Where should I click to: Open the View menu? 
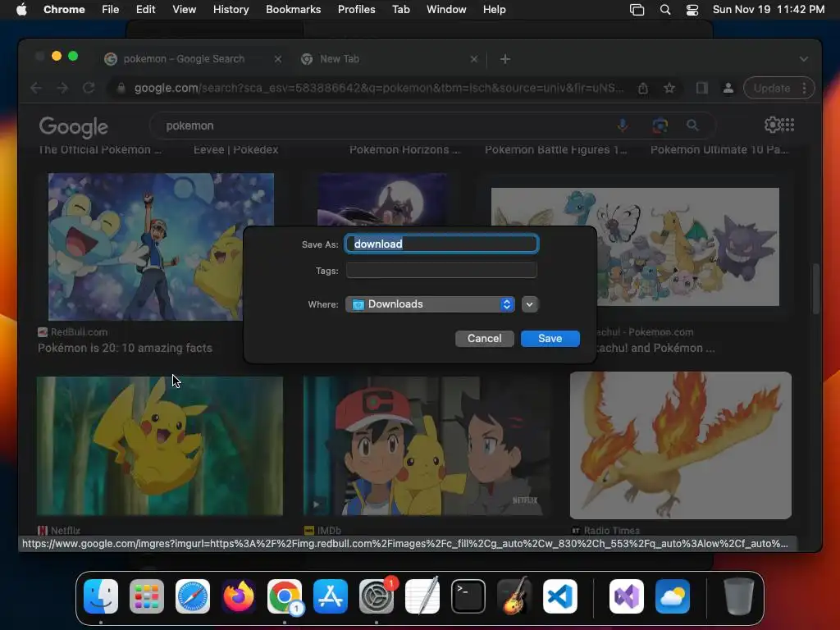(184, 10)
